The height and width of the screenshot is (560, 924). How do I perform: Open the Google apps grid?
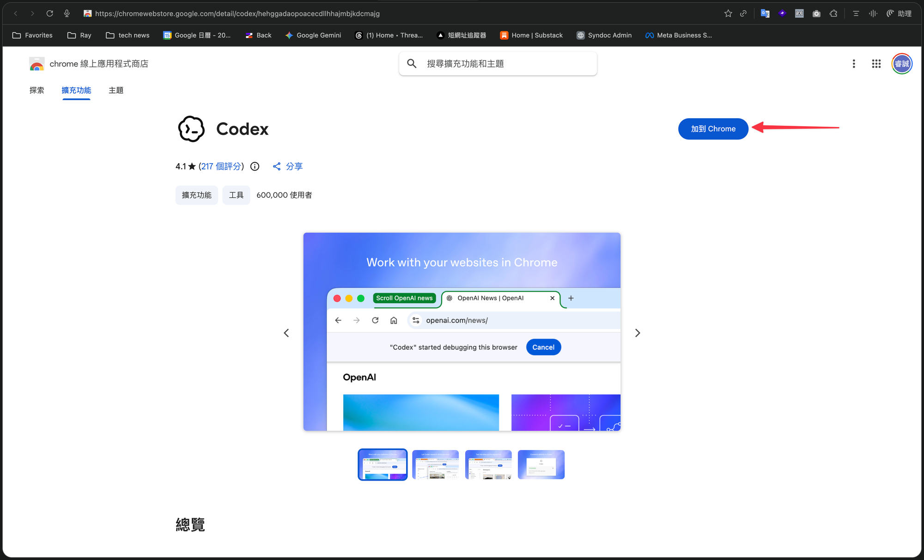tap(876, 64)
